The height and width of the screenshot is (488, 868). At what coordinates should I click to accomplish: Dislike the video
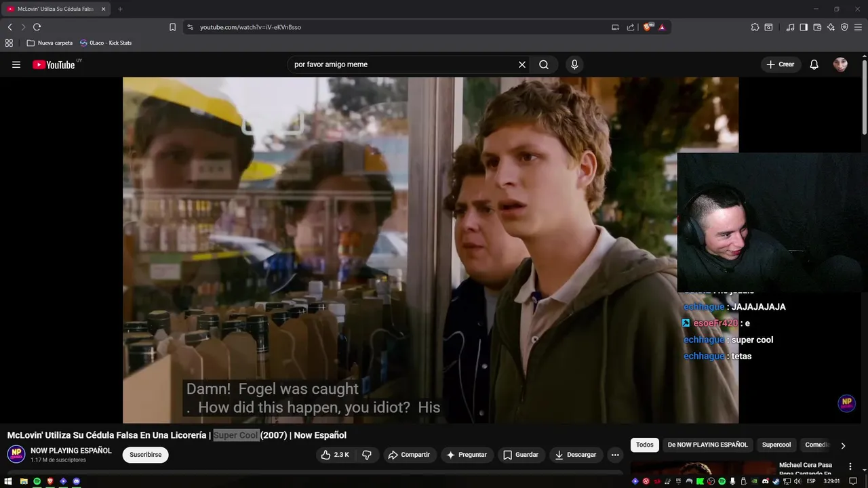coord(367,455)
